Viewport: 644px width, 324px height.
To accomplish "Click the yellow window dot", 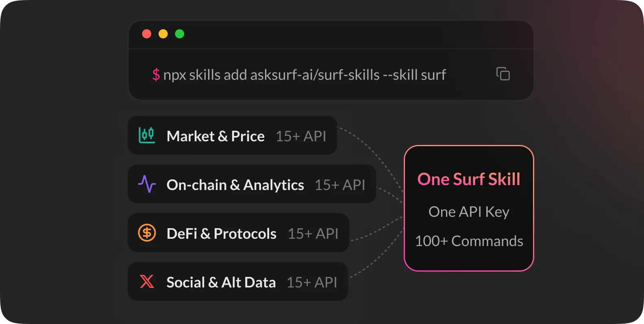I will [163, 34].
